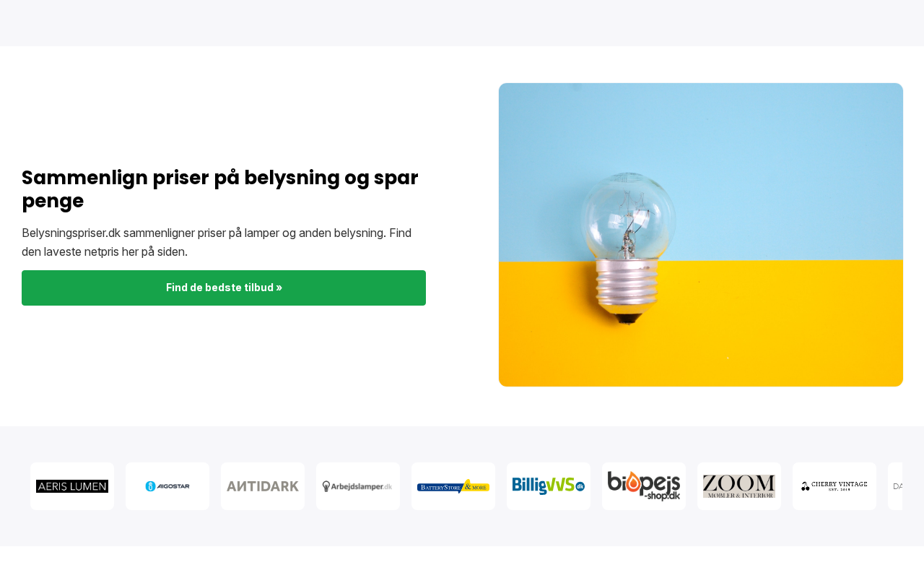Click the Find de bedste tilbud button
The height and width of the screenshot is (578, 924).
(x=224, y=288)
